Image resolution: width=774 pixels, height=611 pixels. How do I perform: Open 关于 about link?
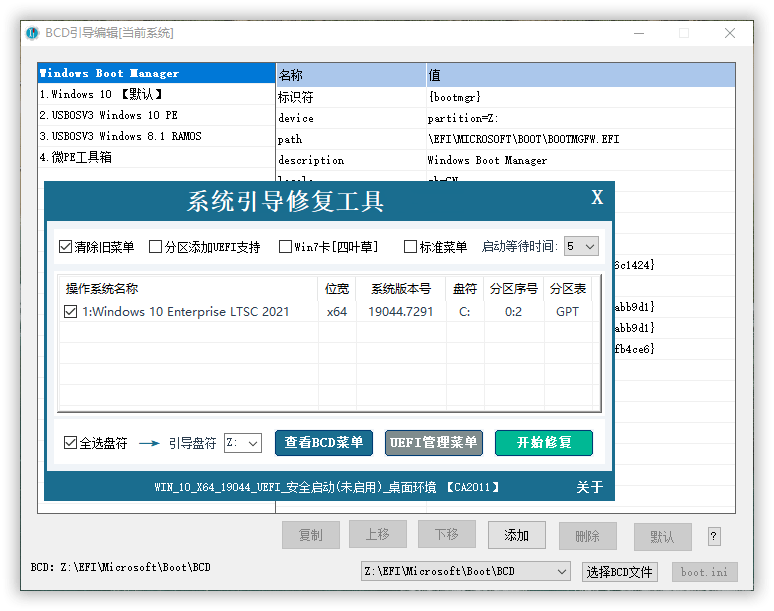(x=589, y=488)
